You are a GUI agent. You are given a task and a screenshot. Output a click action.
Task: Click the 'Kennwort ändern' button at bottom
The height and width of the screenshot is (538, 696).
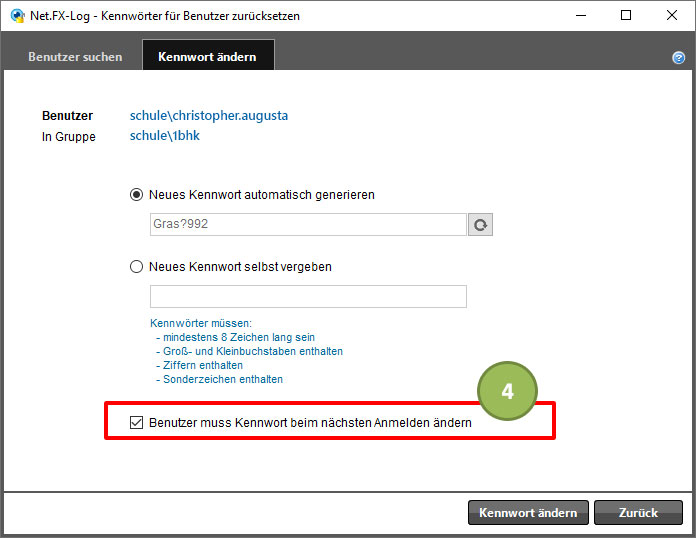(528, 513)
